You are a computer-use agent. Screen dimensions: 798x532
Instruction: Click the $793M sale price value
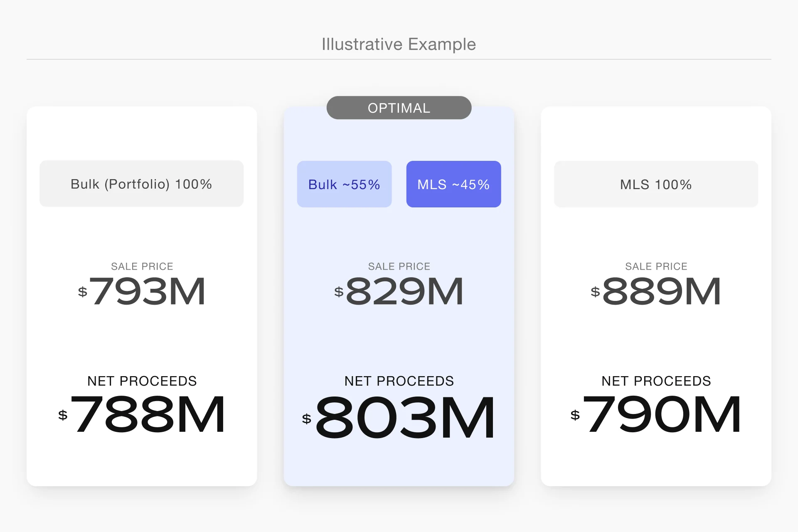[142, 291]
